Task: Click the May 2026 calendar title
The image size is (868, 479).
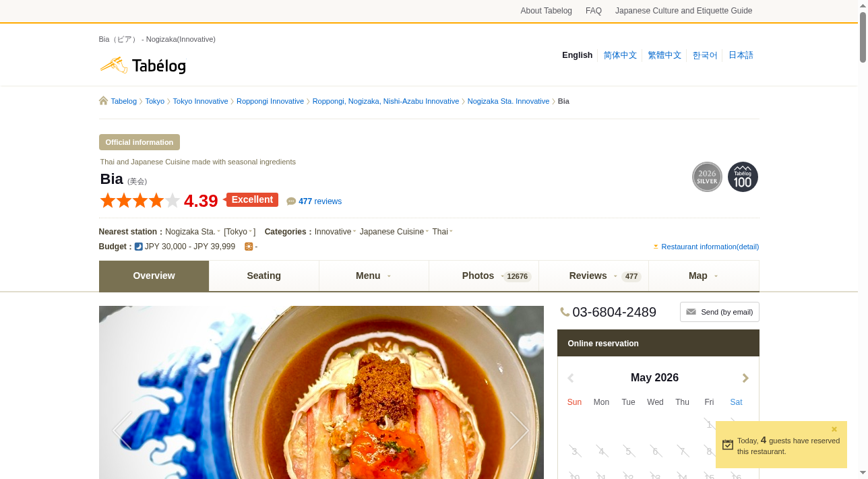Action: 654,378
